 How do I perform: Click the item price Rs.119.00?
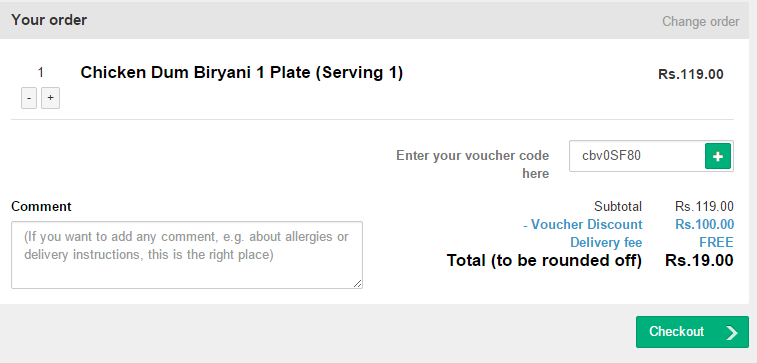[691, 74]
